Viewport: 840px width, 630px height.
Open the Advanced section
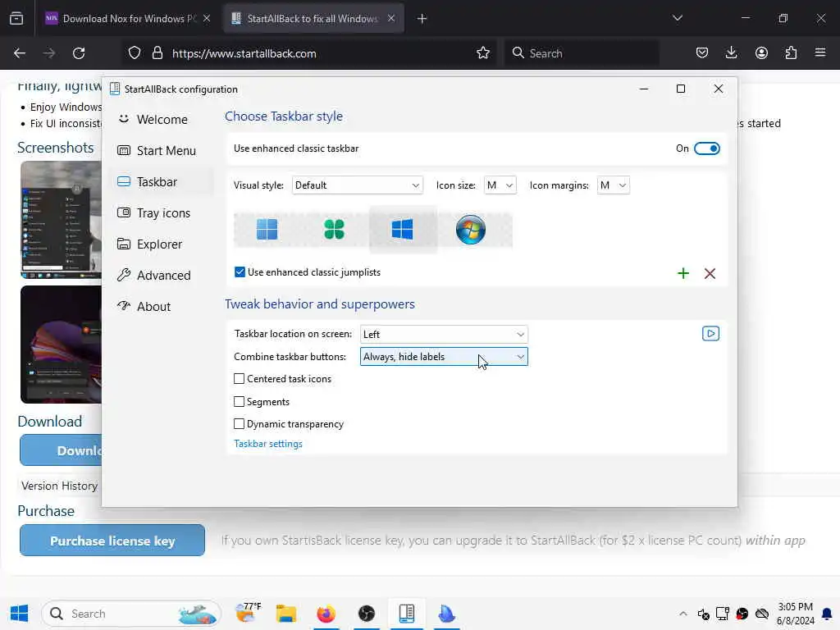(x=161, y=275)
